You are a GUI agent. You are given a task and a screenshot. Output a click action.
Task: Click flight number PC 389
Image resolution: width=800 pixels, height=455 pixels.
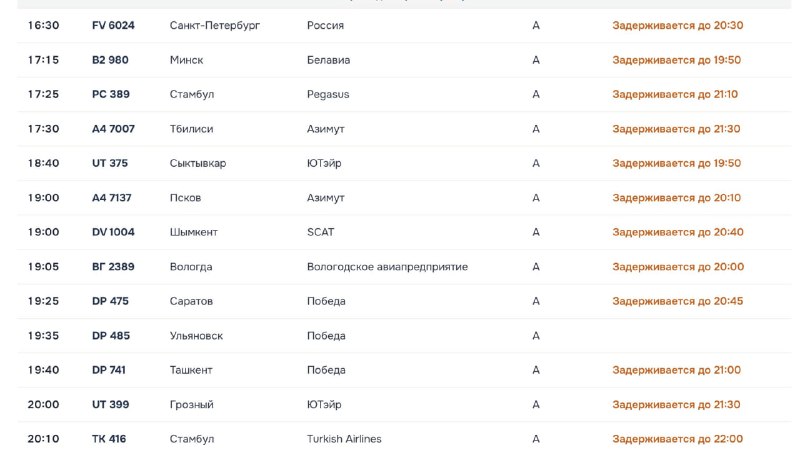click(x=111, y=94)
